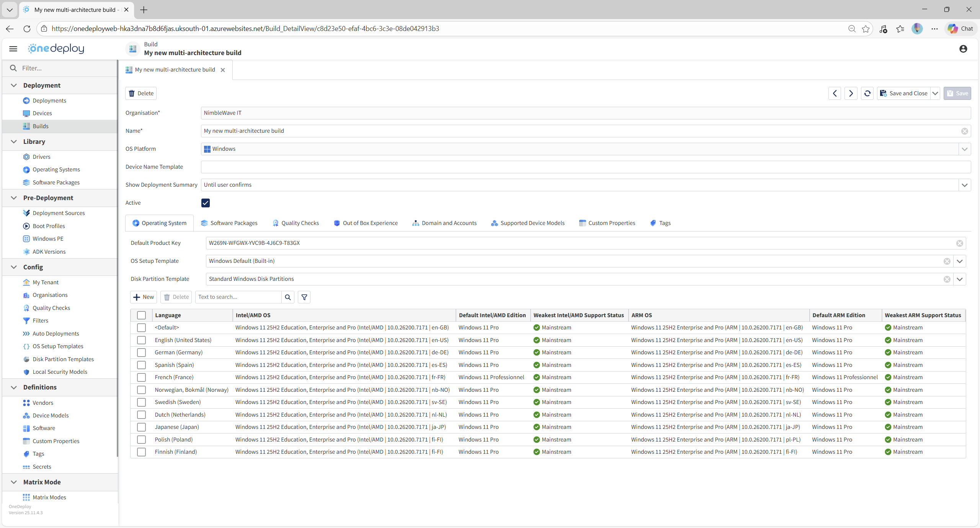Click the search magnifier next to text search
Screen dimensions: 980x528
coord(287,297)
